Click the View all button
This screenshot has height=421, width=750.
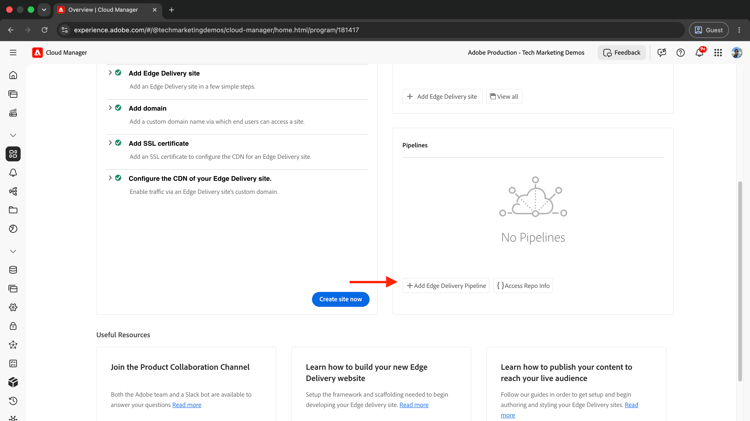(504, 96)
